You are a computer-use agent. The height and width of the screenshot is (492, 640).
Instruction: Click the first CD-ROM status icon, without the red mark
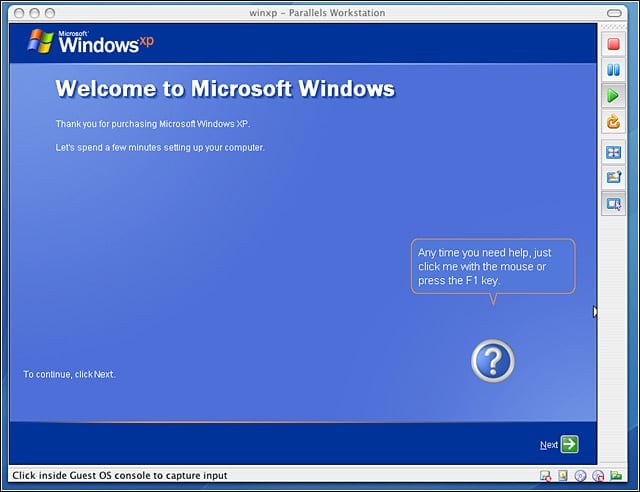tap(580, 476)
